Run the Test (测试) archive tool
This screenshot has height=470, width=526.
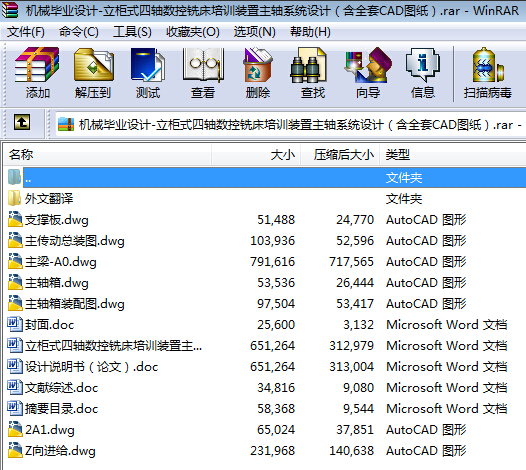coord(148,65)
